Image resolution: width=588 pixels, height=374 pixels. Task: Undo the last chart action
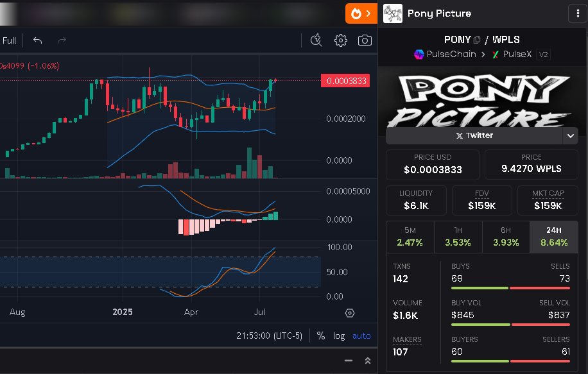coord(37,40)
